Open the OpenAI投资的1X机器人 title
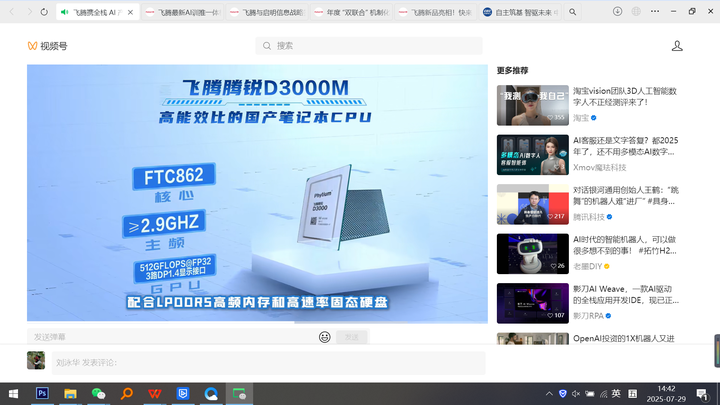The width and height of the screenshot is (720, 405). click(x=624, y=339)
